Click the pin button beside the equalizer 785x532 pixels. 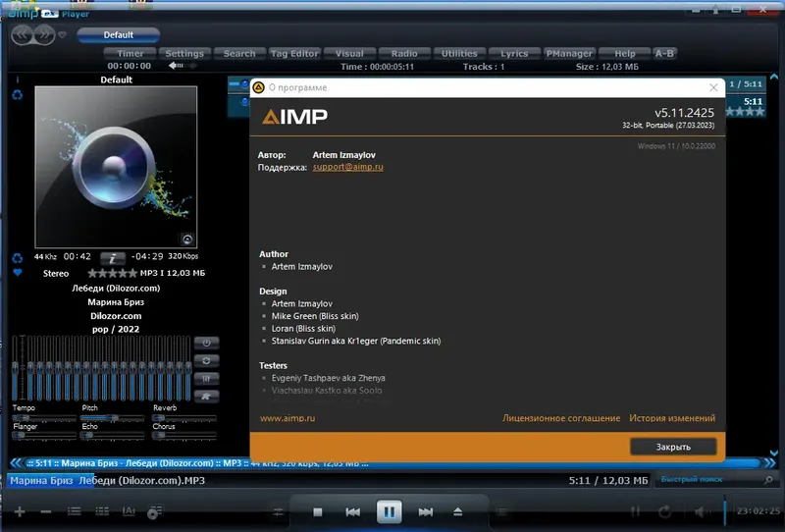click(206, 397)
